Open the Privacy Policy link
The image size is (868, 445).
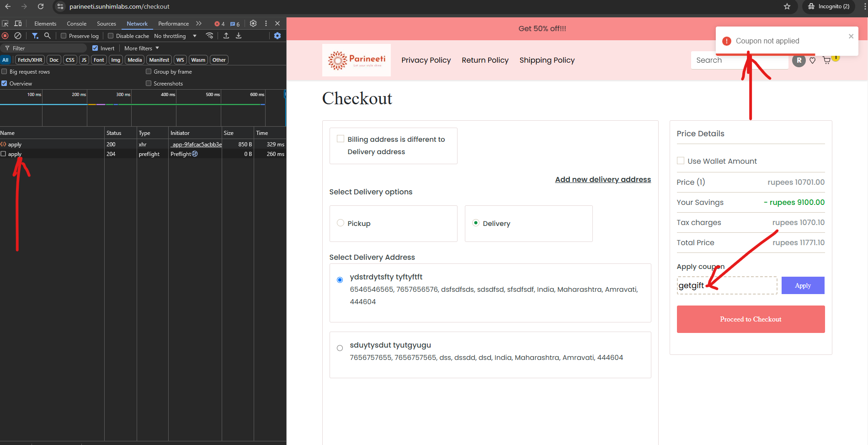426,60
